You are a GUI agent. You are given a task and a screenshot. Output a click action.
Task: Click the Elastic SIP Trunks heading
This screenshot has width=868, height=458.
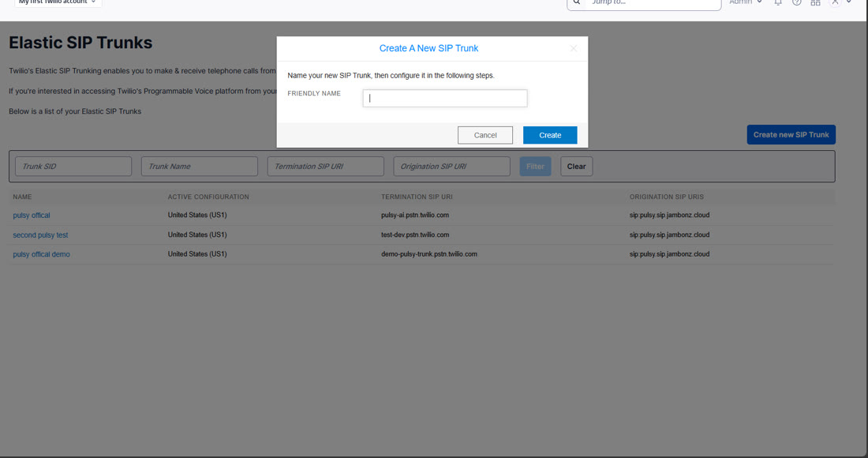pyautogui.click(x=80, y=43)
